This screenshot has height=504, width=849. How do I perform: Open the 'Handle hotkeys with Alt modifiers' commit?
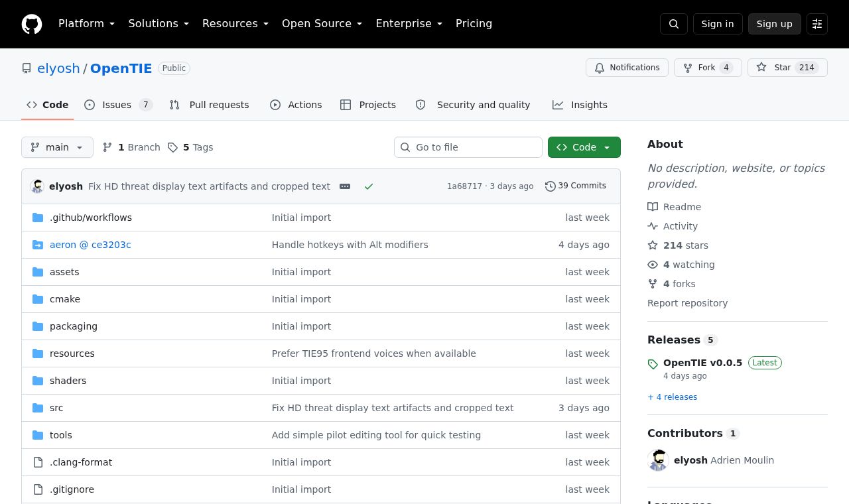pos(350,245)
